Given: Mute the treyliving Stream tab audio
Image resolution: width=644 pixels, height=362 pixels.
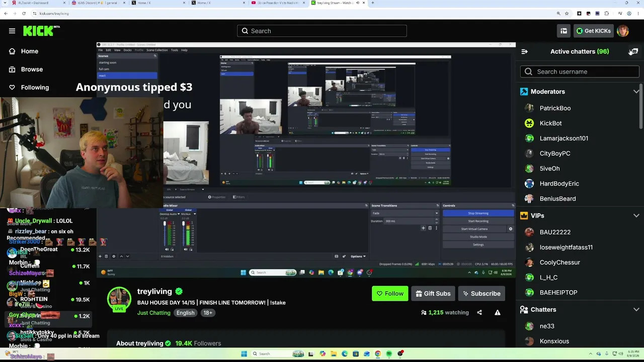Looking at the screenshot, I should point(358,3).
